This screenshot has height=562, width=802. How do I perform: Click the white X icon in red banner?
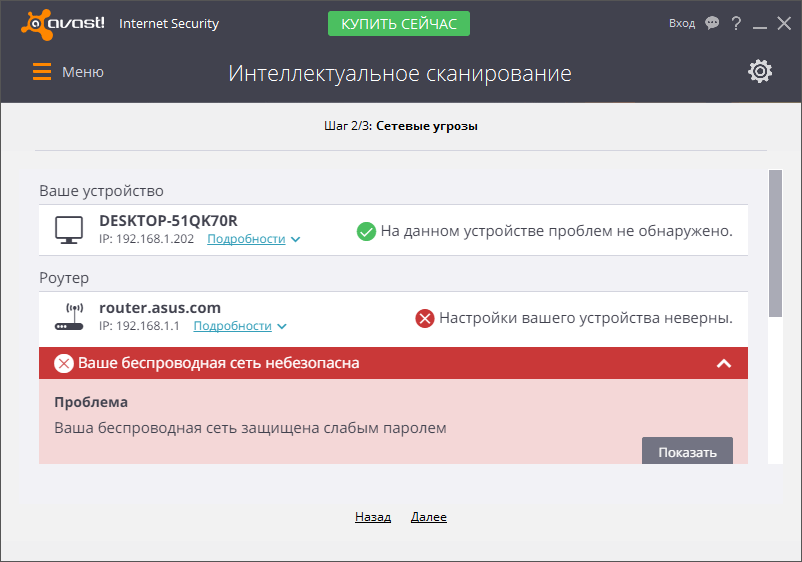(x=64, y=363)
